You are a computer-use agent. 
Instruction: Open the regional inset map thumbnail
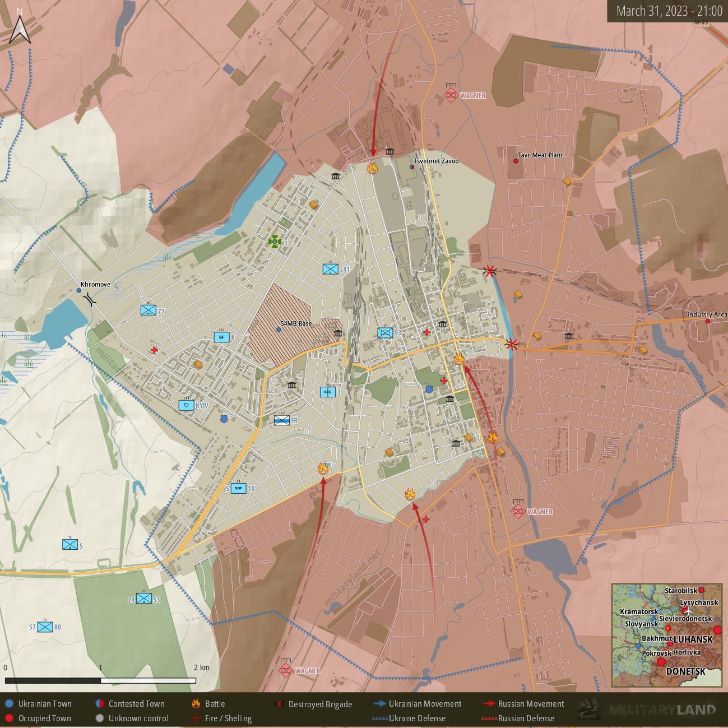pos(667,635)
